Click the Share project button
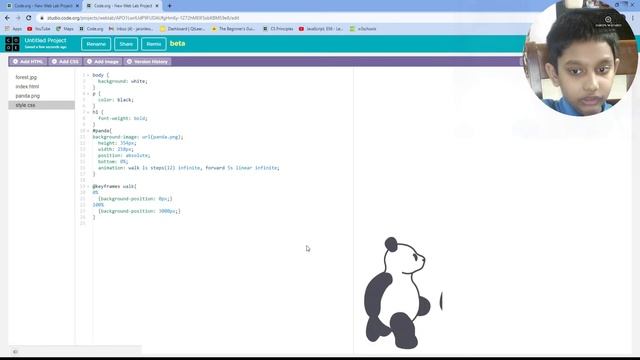The image size is (640, 360). point(126,44)
